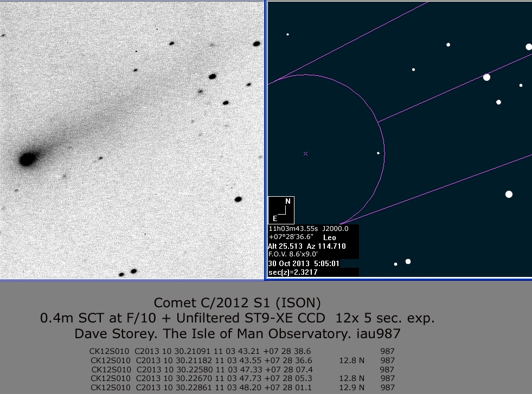Click the 'F.O.V. 8.6'x9.0'' readout

click(x=293, y=254)
